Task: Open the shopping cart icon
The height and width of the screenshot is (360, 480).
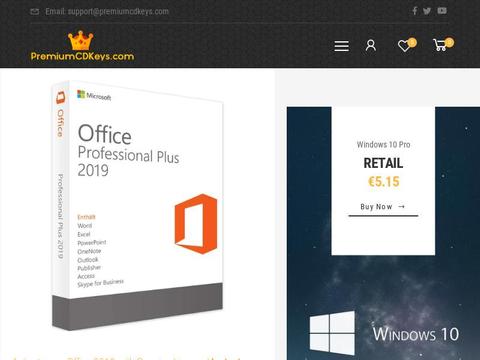Action: pos(440,45)
